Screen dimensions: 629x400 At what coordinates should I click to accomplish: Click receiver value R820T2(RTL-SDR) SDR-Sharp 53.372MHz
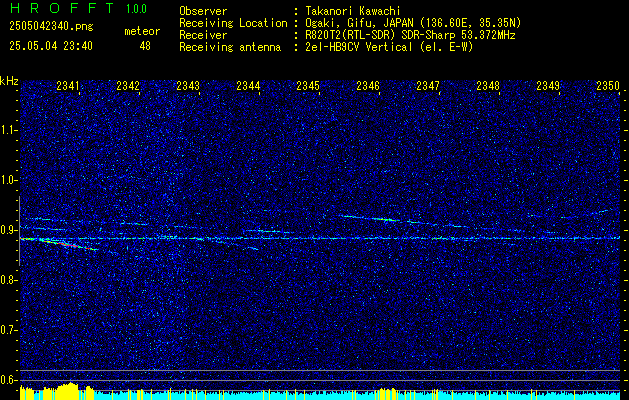(410, 35)
